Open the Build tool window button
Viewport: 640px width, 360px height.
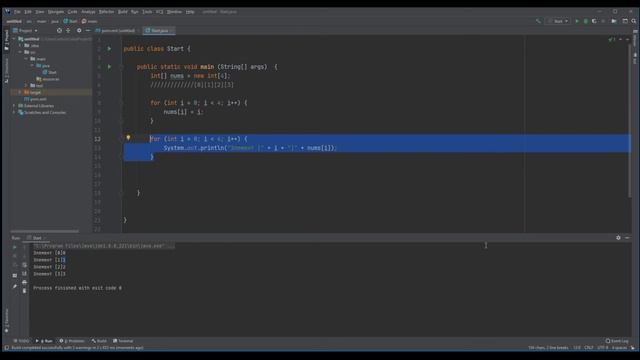99,341
